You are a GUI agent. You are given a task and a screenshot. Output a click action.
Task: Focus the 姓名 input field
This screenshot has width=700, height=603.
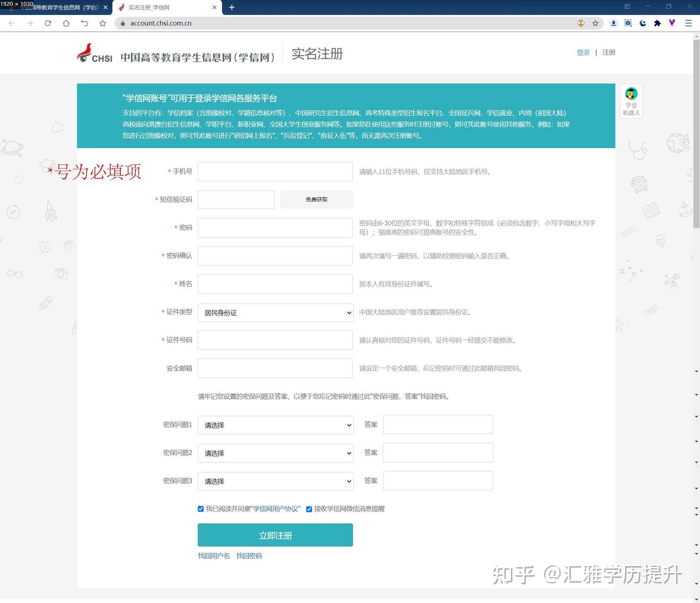tap(275, 284)
